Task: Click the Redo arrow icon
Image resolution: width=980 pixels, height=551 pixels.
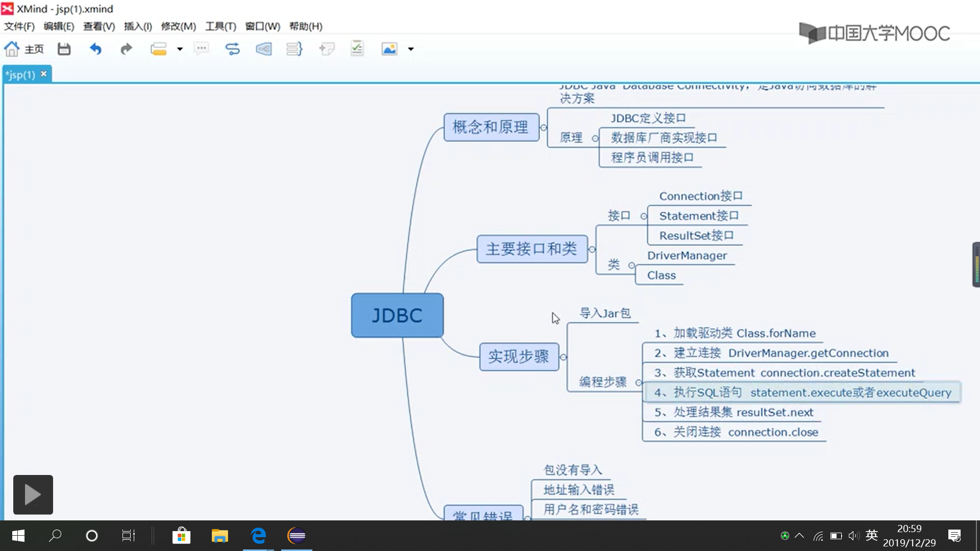Action: pyautogui.click(x=126, y=49)
